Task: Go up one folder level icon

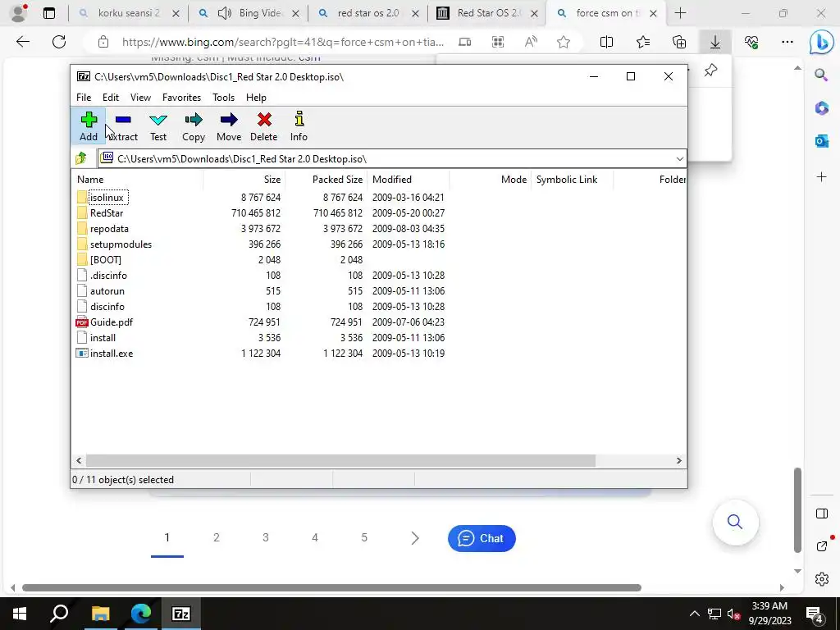Action: [x=81, y=158]
